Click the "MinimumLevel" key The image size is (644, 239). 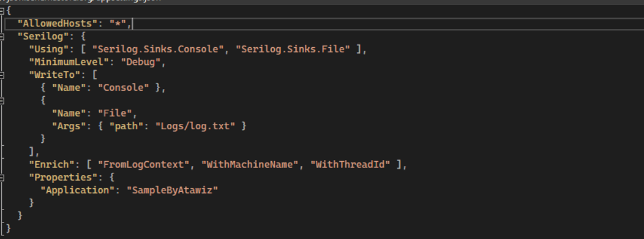point(69,62)
